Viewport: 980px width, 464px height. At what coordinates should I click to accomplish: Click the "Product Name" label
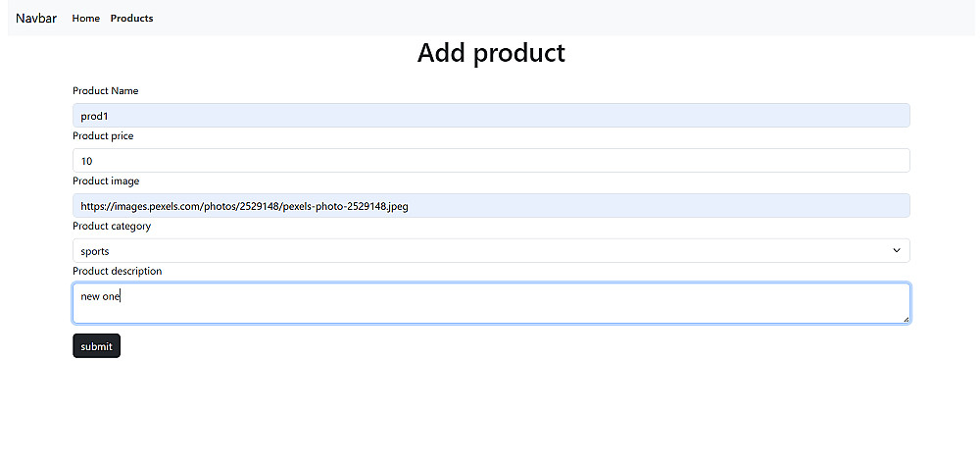point(106,90)
